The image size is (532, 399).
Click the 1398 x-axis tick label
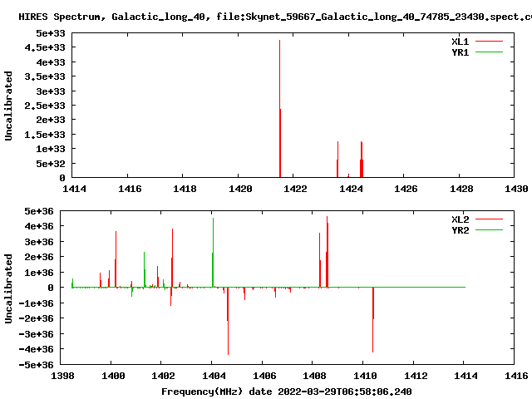coord(62,376)
